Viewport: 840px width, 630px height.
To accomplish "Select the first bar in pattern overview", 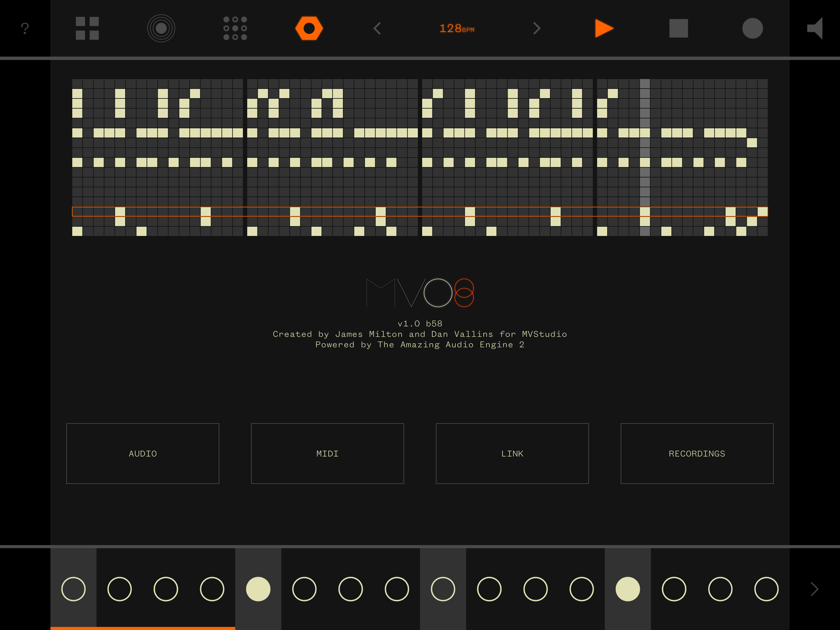I will coord(158,157).
